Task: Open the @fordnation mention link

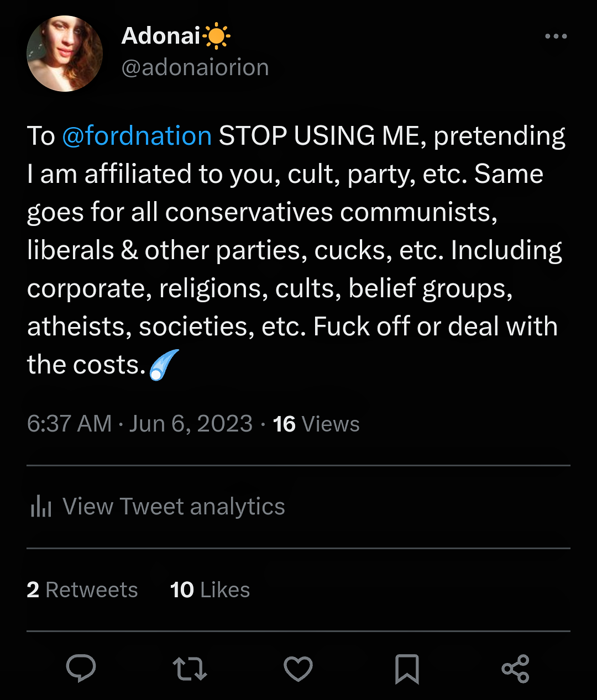Action: [137, 136]
